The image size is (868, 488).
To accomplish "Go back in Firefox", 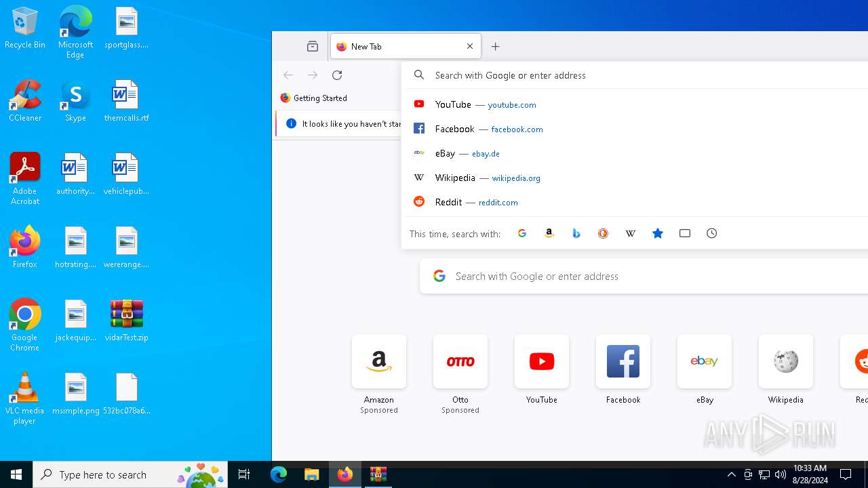I will 288,75.
